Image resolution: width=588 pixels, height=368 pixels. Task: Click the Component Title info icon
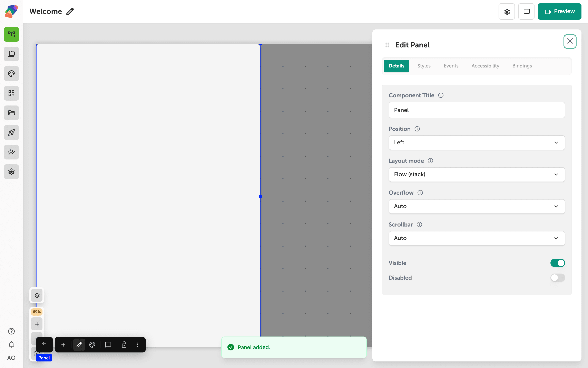pyautogui.click(x=441, y=95)
